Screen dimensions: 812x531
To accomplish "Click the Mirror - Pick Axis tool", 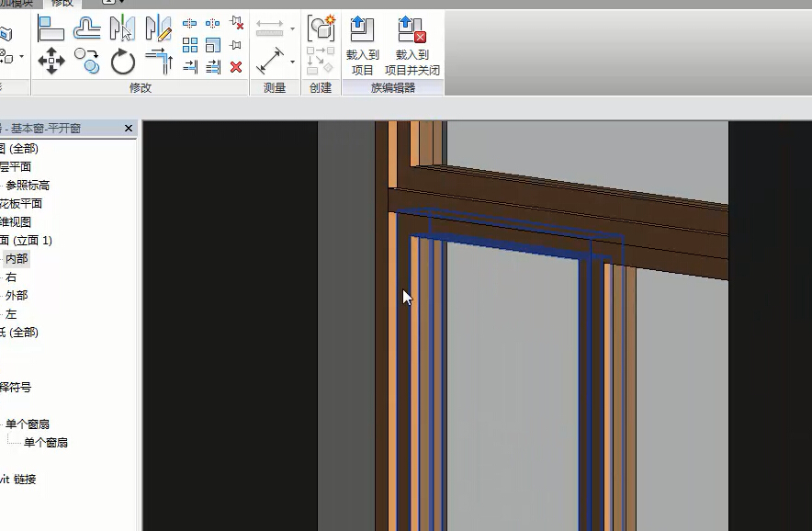I will coord(122,28).
